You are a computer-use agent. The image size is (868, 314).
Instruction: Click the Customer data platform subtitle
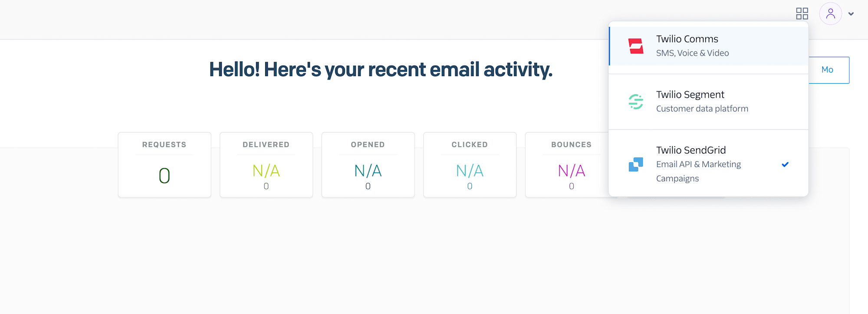702,108
